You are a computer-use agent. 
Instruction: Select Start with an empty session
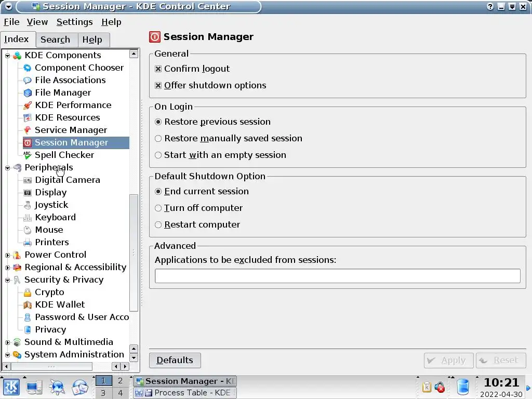click(158, 155)
